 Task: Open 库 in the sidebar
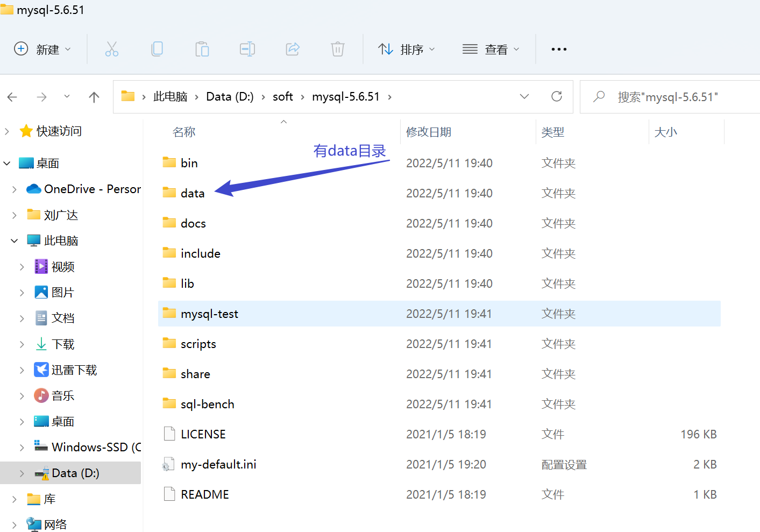point(49,499)
